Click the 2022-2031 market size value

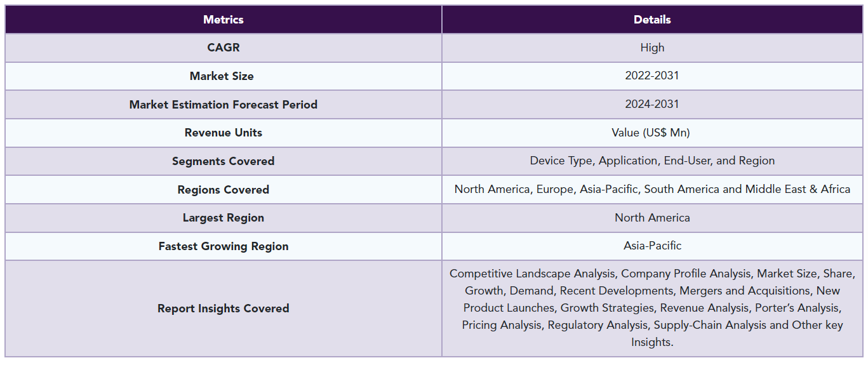652,76
